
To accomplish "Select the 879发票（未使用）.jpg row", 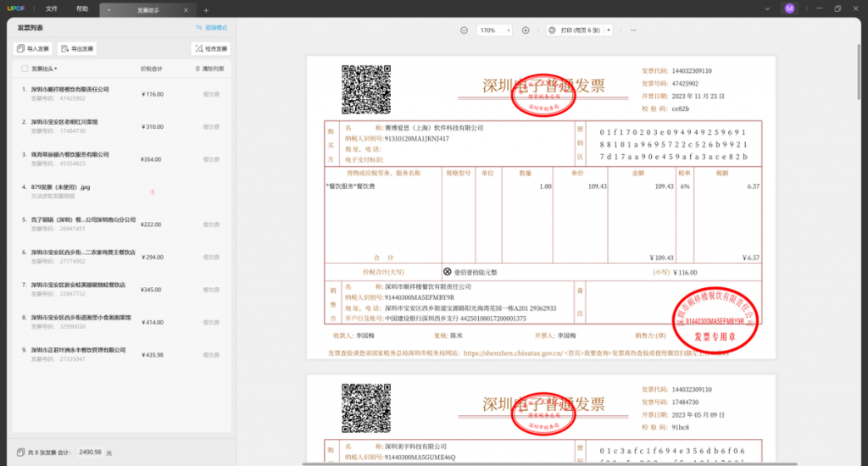I will coord(122,191).
